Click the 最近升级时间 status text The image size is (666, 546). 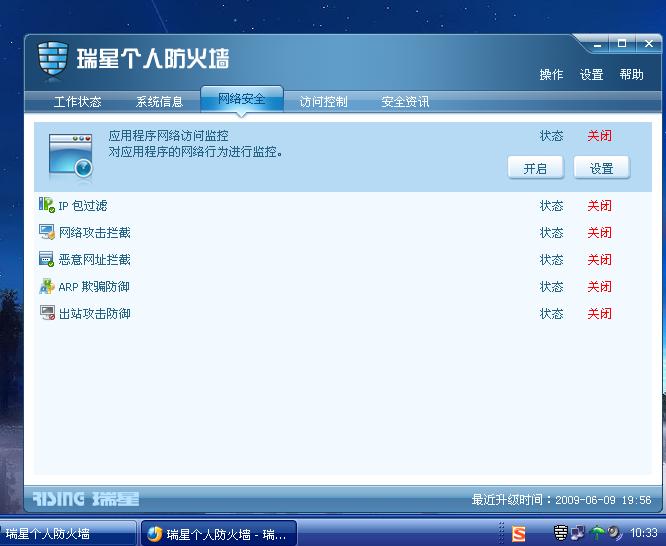[562, 499]
